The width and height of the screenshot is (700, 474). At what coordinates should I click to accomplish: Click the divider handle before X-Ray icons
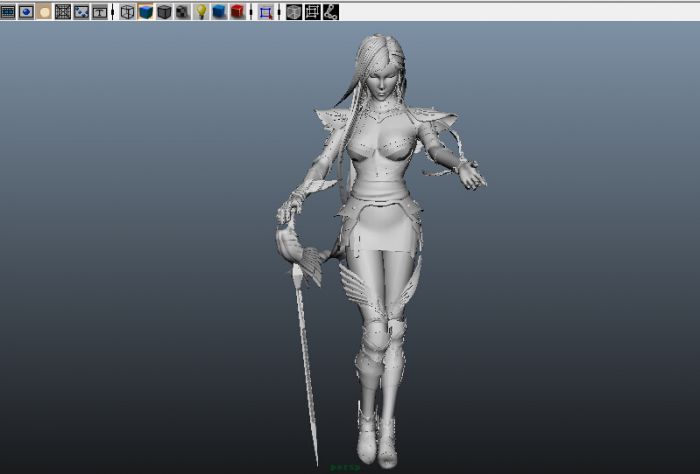point(279,12)
